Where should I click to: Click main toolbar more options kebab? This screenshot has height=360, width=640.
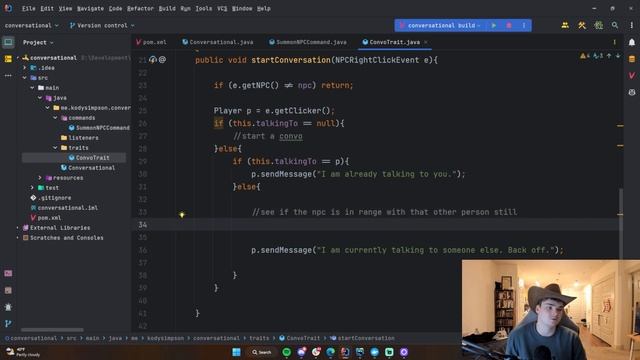[x=632, y=25]
